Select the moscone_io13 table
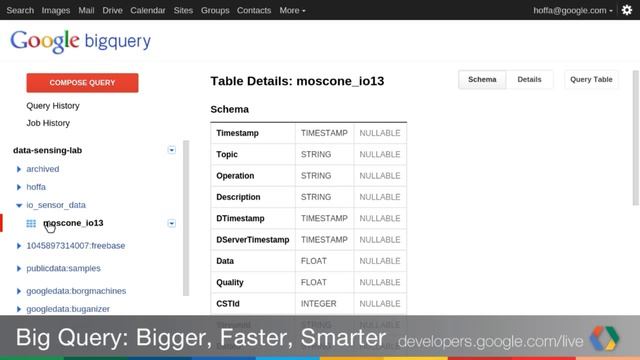The height and width of the screenshot is (360, 640). [73, 223]
